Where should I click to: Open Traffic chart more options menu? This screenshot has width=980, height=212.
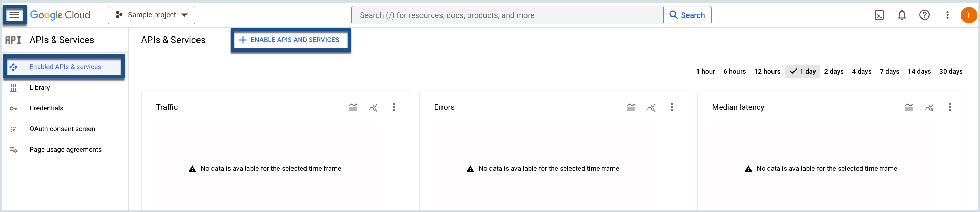394,107
